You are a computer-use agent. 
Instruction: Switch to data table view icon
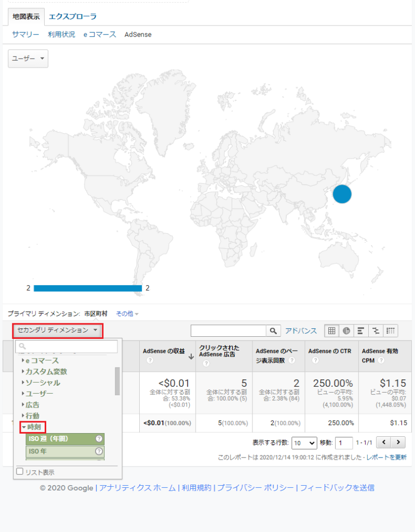pyautogui.click(x=332, y=331)
